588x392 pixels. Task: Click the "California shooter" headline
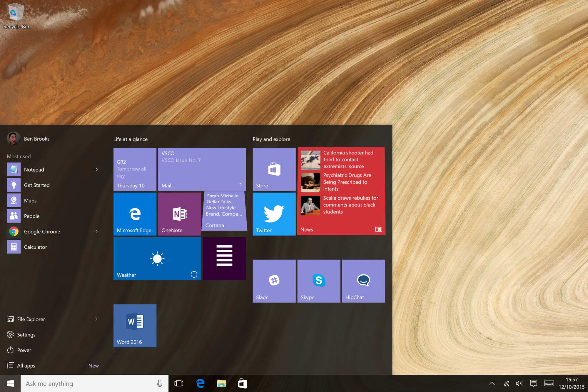point(348,159)
